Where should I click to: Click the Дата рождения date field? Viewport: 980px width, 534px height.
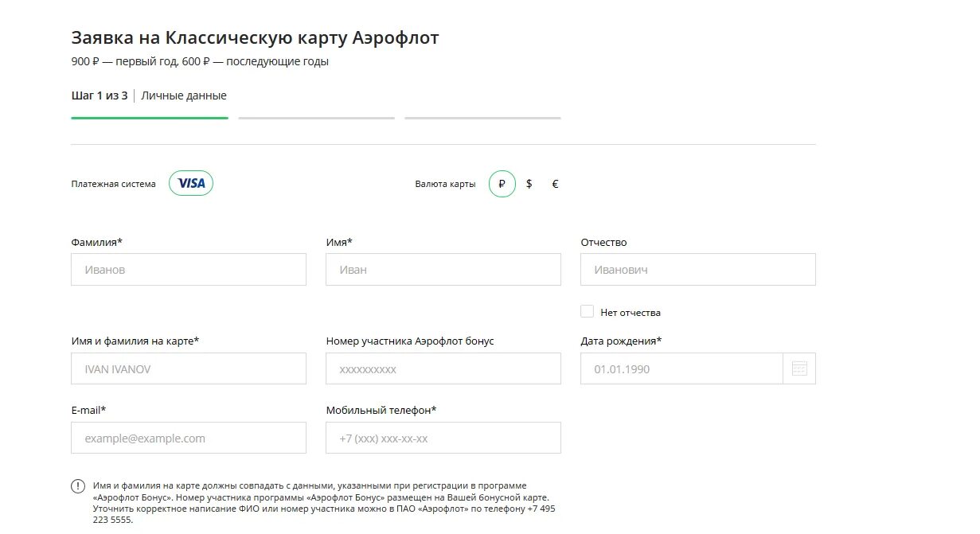tap(682, 368)
